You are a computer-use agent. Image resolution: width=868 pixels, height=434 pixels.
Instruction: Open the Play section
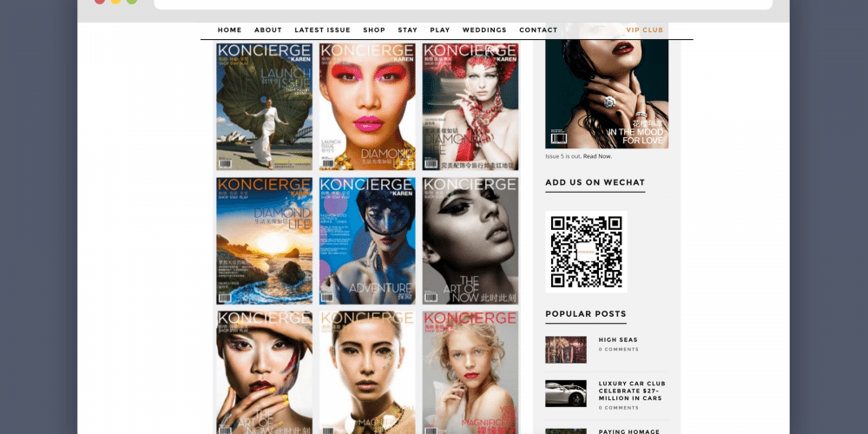(x=440, y=30)
